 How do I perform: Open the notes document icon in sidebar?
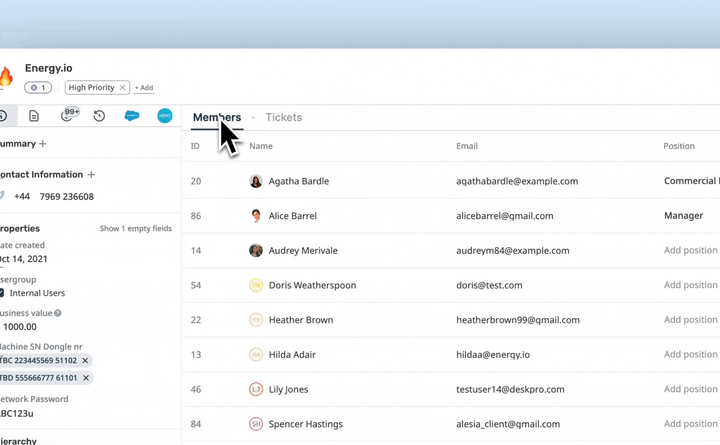[34, 116]
